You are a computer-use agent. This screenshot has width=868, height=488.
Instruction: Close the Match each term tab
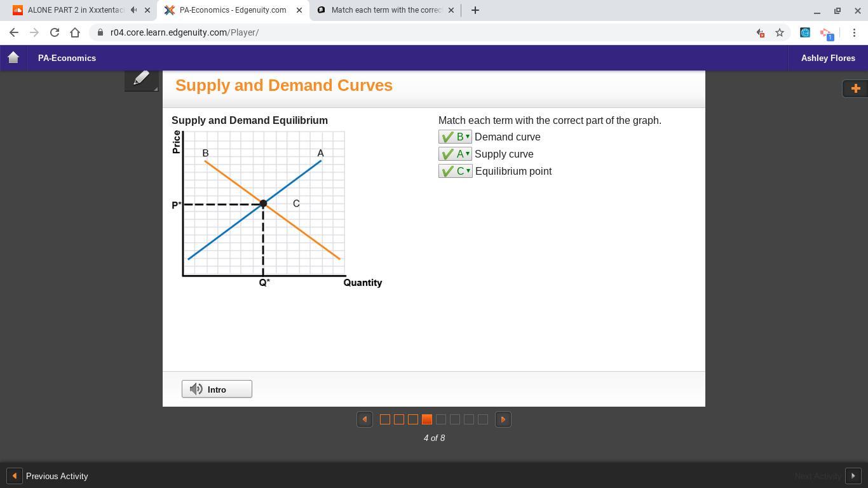pos(451,10)
